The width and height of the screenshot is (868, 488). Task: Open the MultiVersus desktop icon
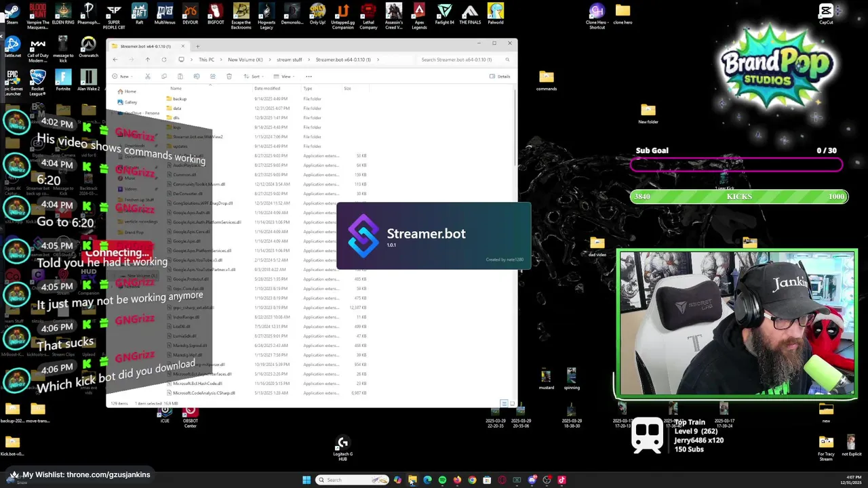click(165, 14)
